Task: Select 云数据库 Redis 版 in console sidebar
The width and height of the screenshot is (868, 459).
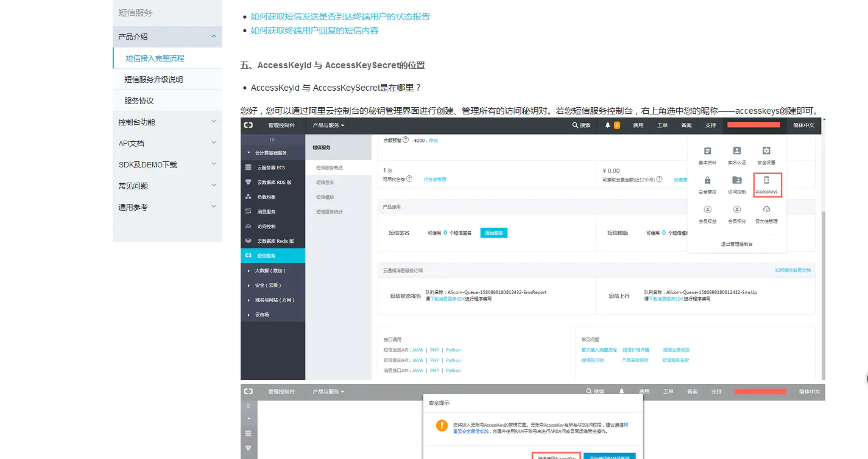Action: coord(273,241)
